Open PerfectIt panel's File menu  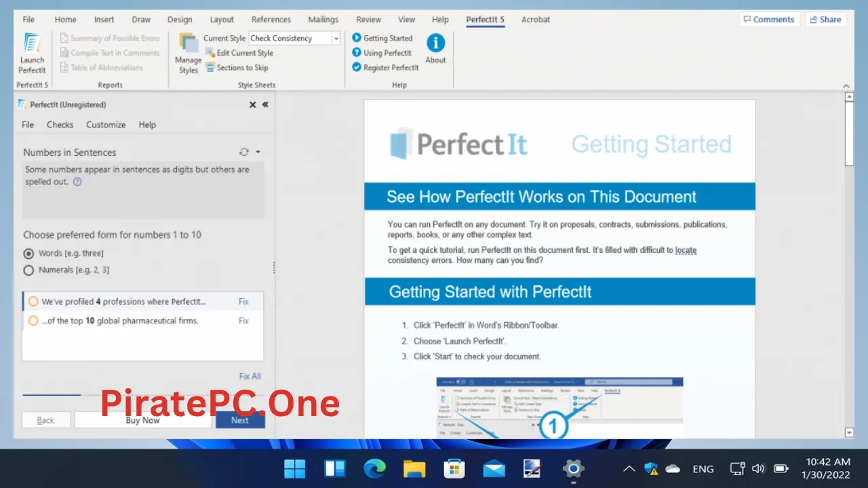coord(28,125)
